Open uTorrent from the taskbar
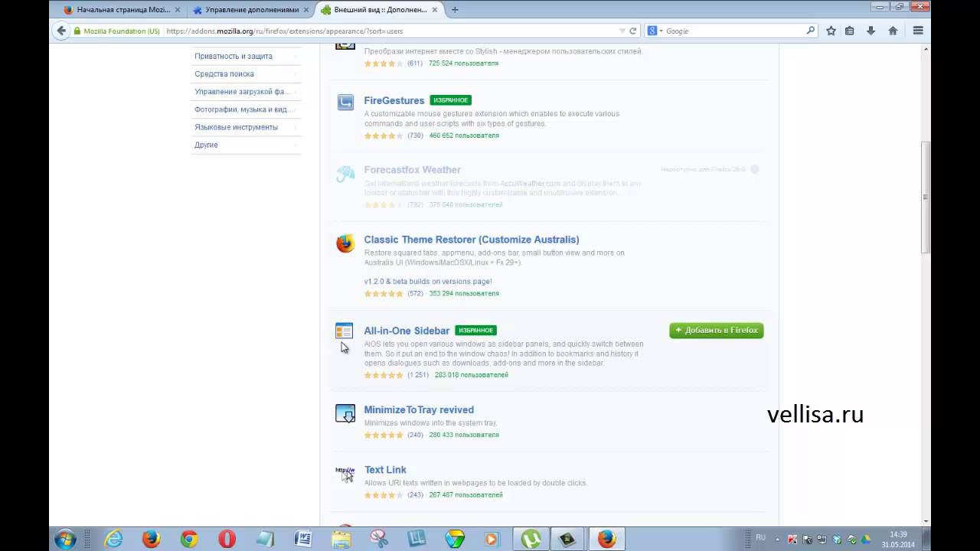Screen dimensions: 980x551 pyautogui.click(x=531, y=539)
